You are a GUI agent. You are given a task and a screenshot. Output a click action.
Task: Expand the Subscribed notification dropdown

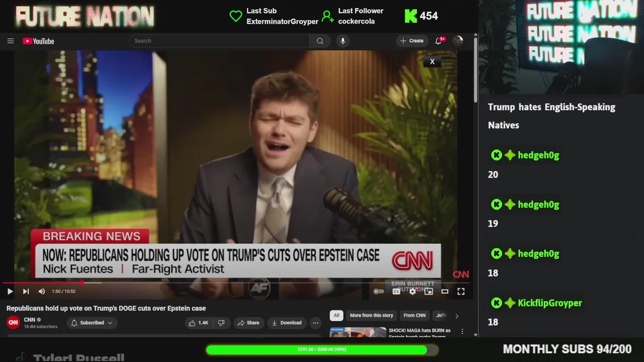tap(92, 323)
